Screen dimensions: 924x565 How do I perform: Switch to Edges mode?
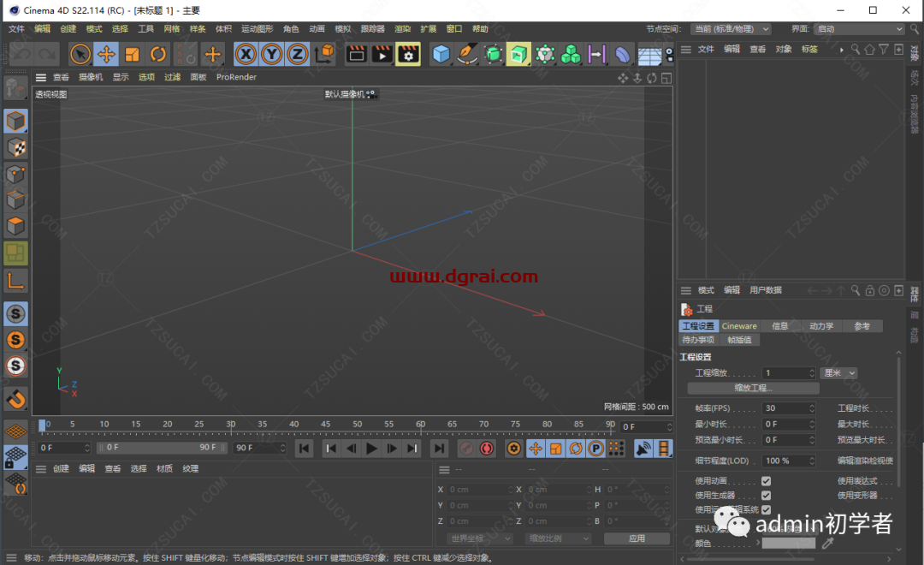pyautogui.click(x=16, y=199)
